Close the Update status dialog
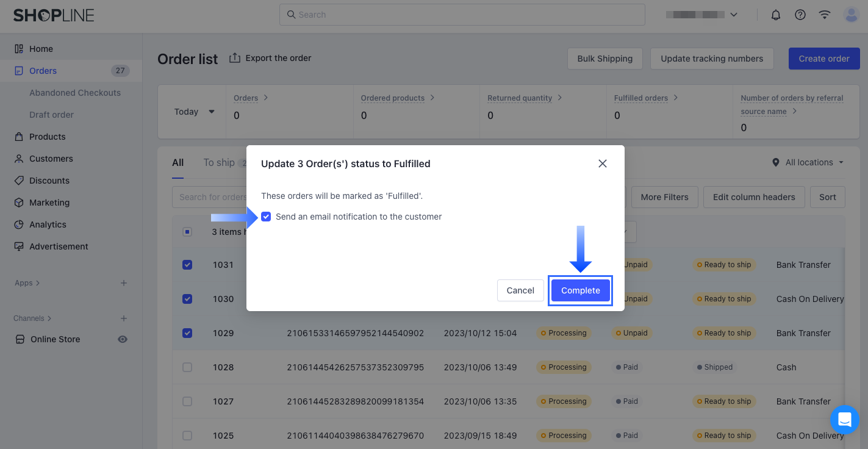Viewport: 868px width, 449px height. click(603, 163)
